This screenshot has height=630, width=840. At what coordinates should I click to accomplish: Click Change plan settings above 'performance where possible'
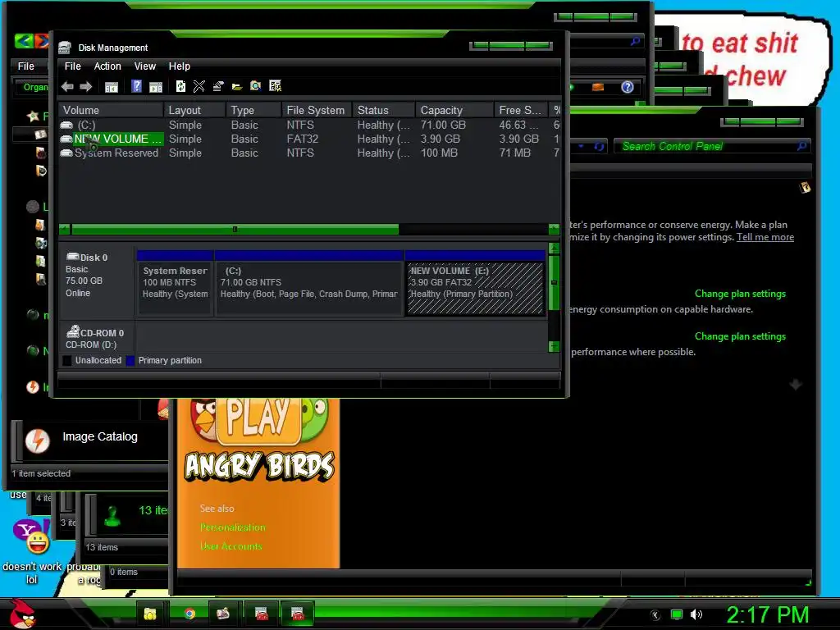pos(740,336)
